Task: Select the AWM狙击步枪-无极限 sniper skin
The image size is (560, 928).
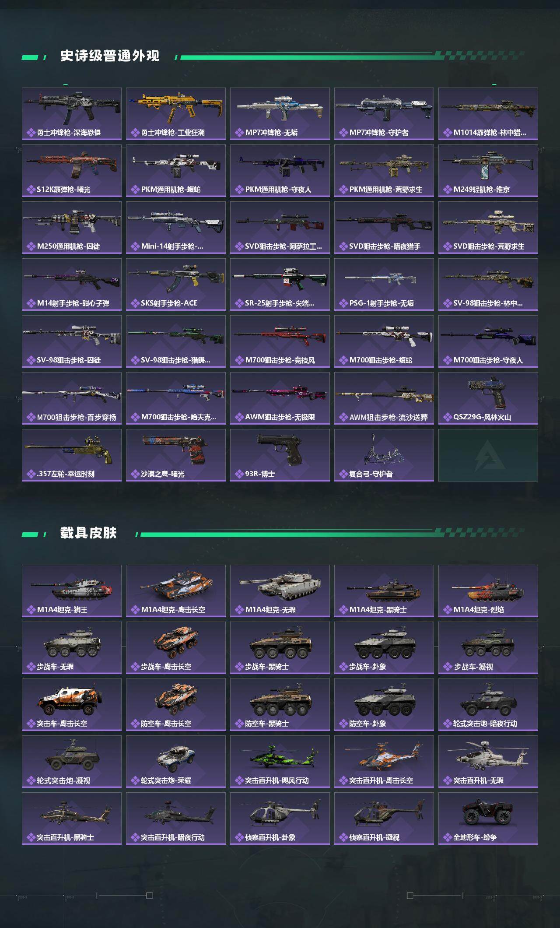Action: pyautogui.click(x=280, y=398)
